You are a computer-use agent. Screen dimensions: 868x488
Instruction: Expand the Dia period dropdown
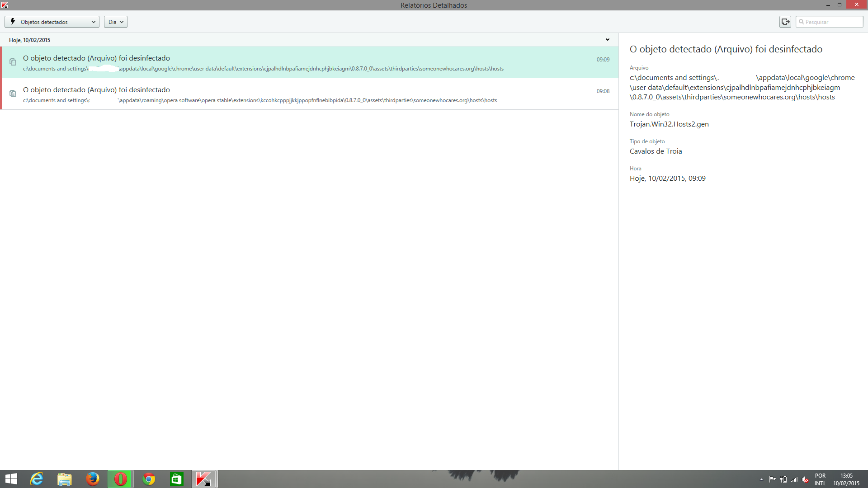click(116, 22)
